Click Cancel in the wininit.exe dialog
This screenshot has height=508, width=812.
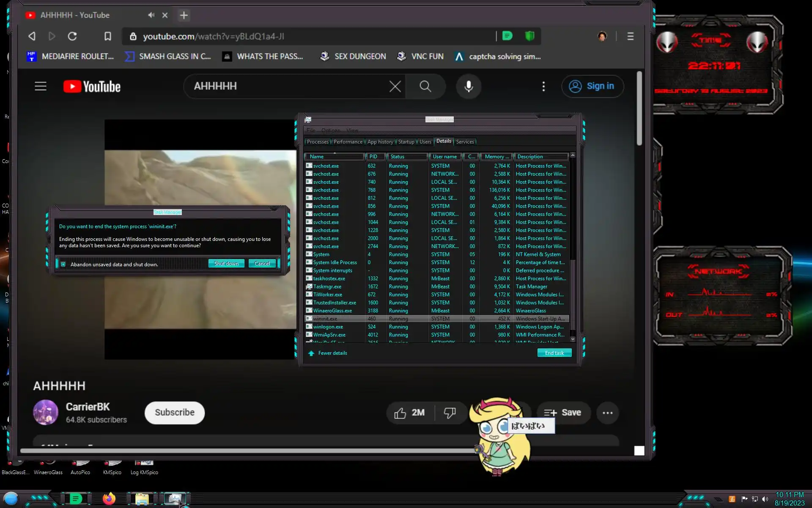click(262, 264)
